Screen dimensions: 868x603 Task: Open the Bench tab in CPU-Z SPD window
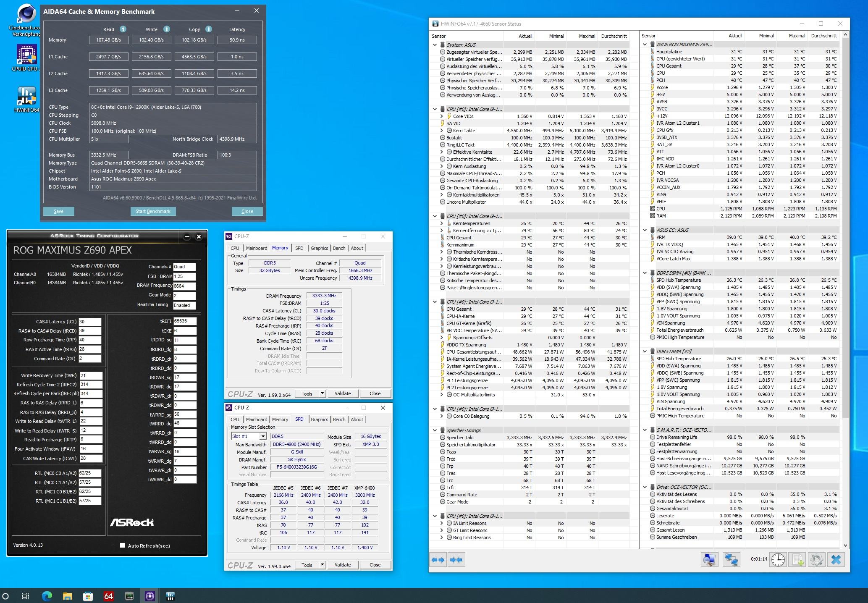(x=339, y=419)
